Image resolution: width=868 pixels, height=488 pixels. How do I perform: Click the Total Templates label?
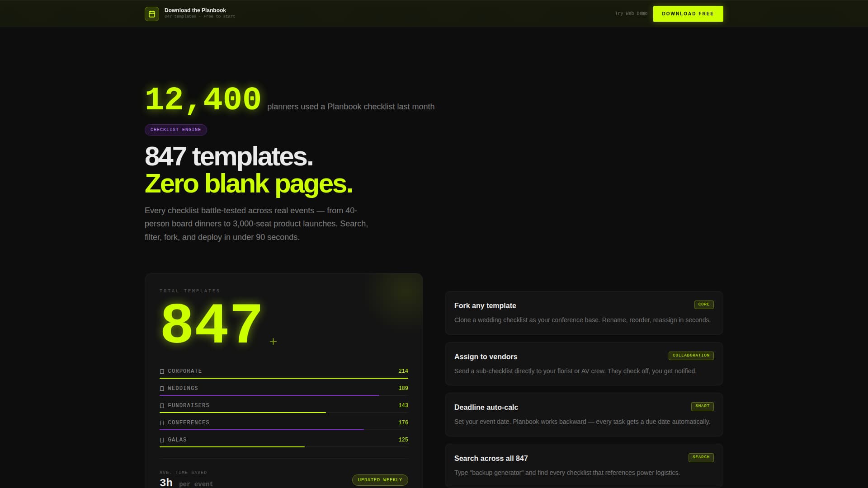click(190, 291)
